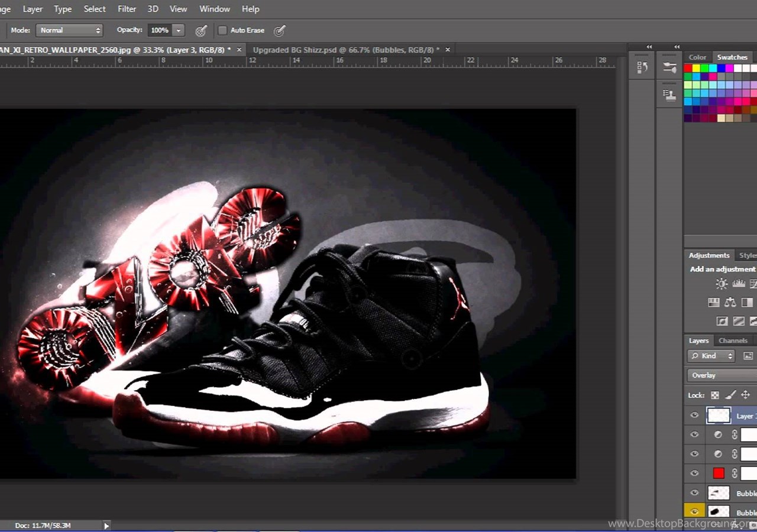Switch to the Color panel tab
757x532 pixels.
(697, 57)
